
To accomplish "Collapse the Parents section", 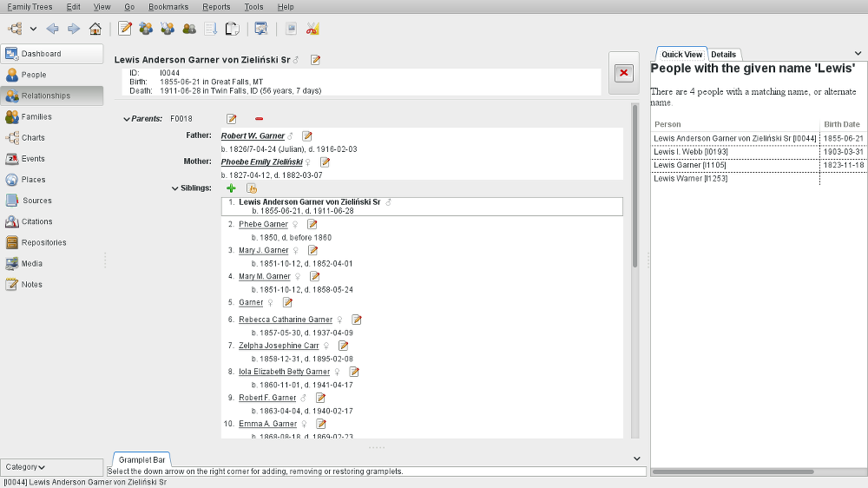I will (x=127, y=119).
